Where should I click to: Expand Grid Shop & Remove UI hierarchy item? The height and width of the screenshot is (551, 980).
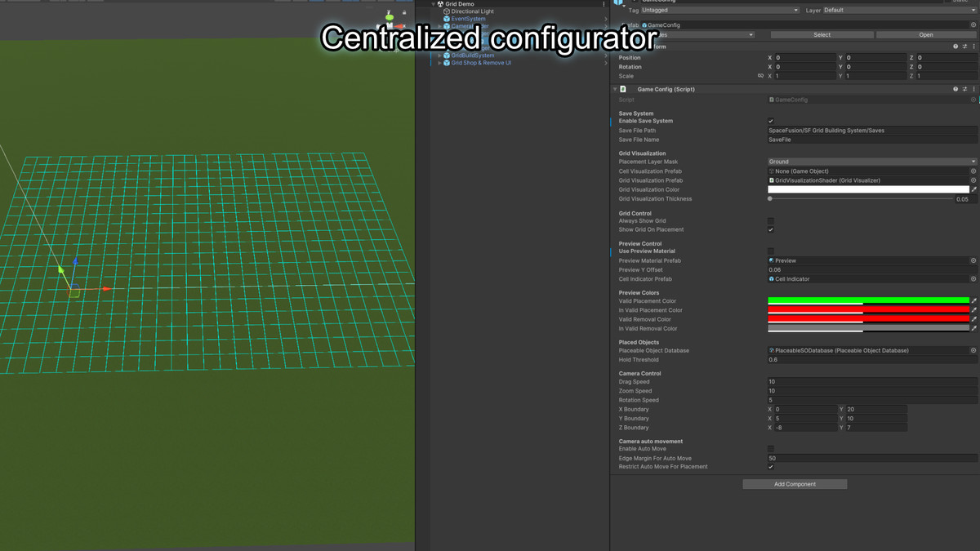[x=439, y=63]
